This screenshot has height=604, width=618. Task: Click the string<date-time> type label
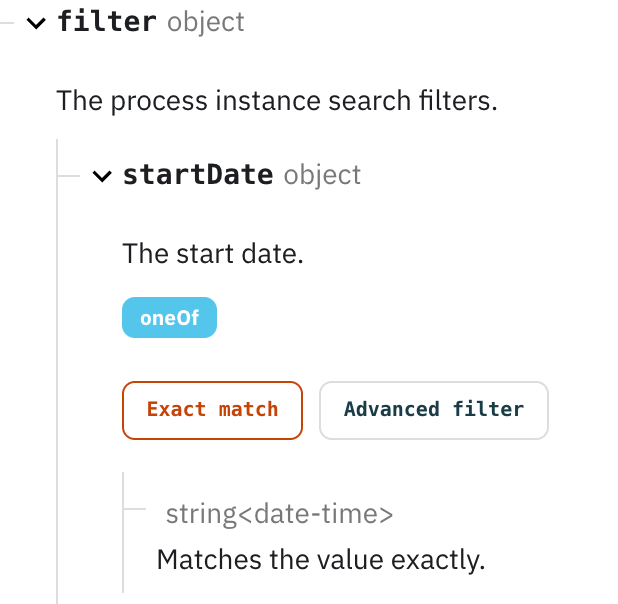pos(279,515)
